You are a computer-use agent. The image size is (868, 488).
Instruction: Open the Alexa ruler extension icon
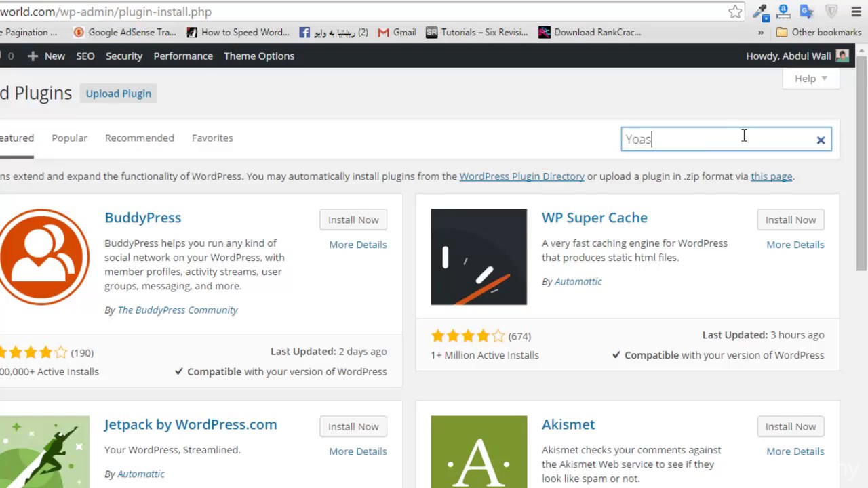783,12
